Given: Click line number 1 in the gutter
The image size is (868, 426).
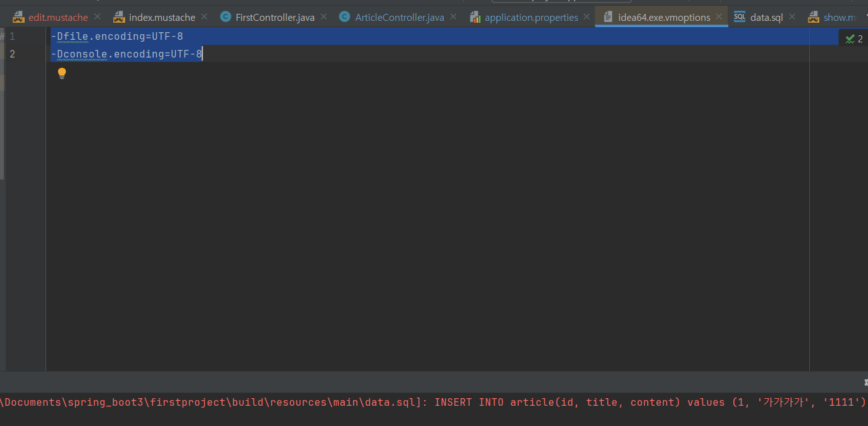Looking at the screenshot, I should [12, 37].
